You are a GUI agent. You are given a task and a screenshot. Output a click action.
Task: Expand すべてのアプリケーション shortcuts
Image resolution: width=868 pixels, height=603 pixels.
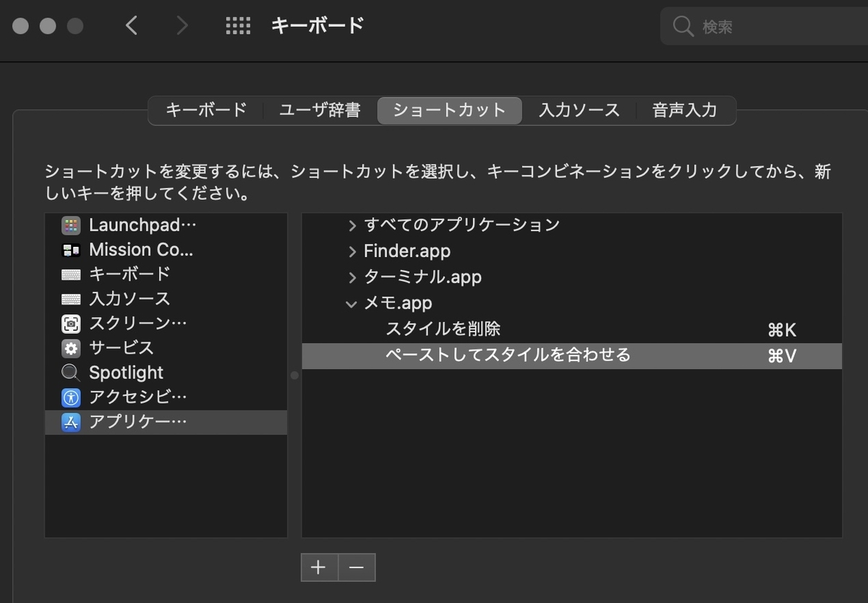(352, 225)
